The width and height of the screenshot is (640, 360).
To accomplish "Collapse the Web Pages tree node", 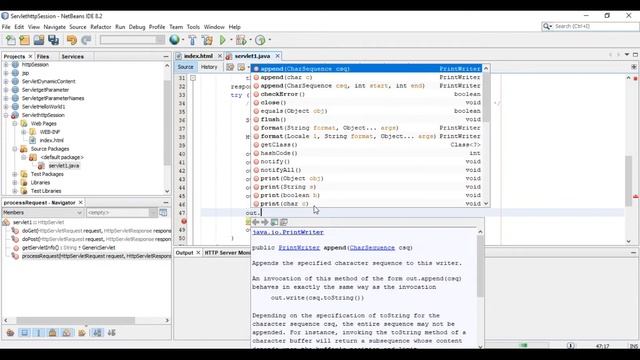I will click(15, 123).
